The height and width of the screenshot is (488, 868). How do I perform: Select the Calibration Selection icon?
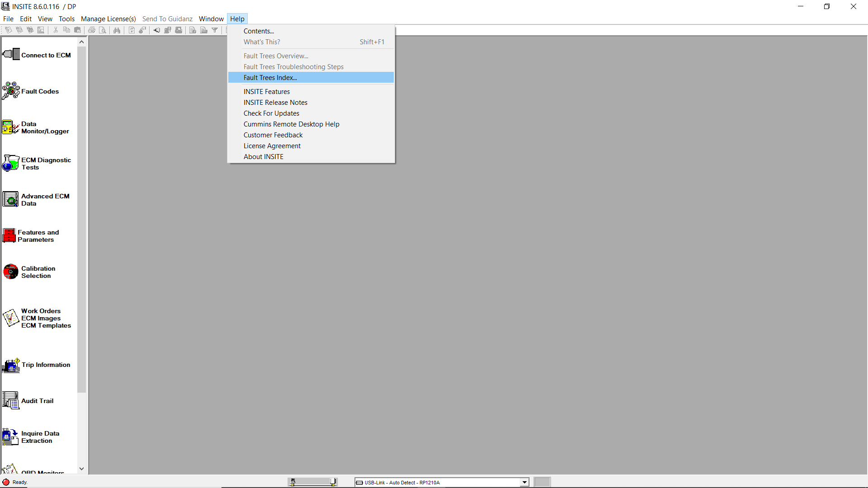click(11, 272)
